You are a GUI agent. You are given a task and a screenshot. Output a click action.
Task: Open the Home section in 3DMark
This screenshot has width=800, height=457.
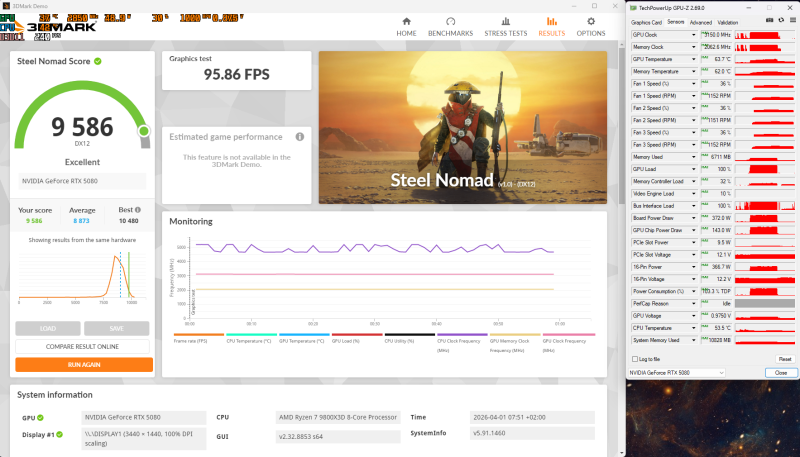[406, 27]
